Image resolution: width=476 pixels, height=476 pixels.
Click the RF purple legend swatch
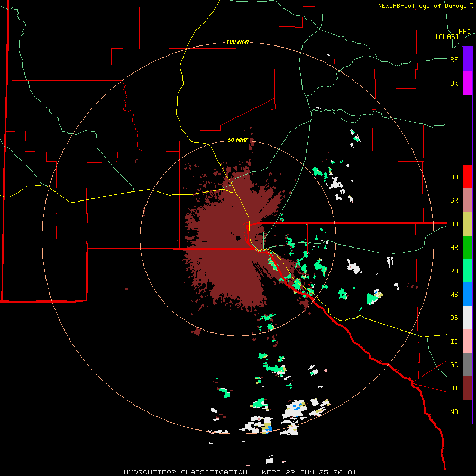[467, 59]
